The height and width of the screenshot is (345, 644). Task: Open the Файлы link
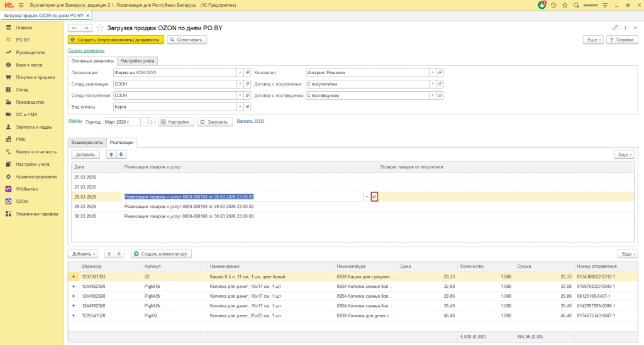[75, 121]
